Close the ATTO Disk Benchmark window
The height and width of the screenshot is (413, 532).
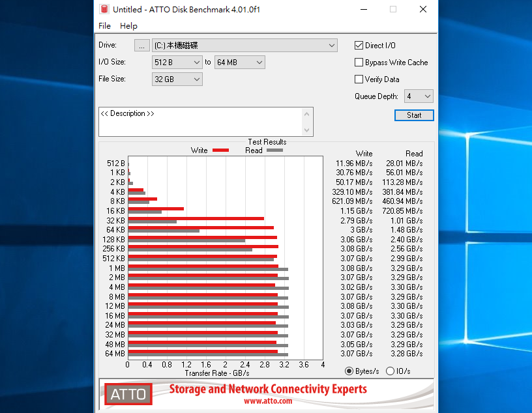[423, 10]
